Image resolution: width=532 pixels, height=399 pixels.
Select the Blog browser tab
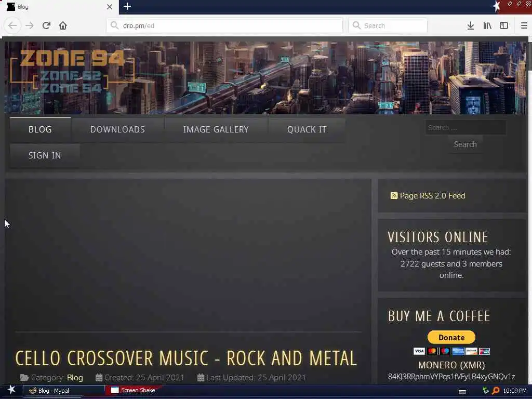tap(59, 7)
